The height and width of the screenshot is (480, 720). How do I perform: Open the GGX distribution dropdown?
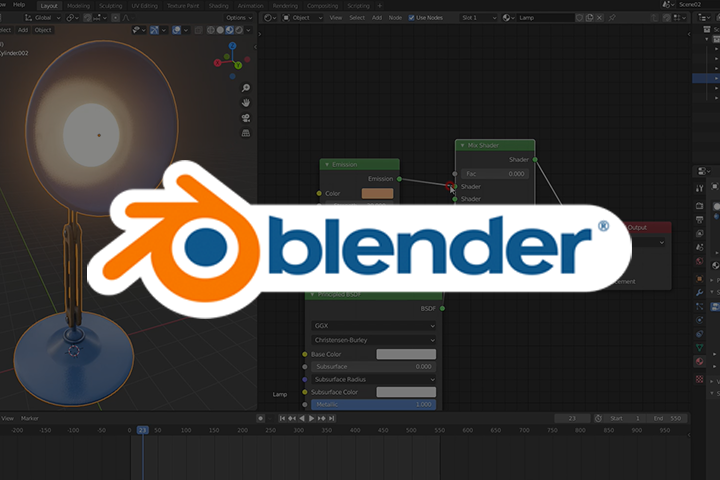pyautogui.click(x=373, y=326)
